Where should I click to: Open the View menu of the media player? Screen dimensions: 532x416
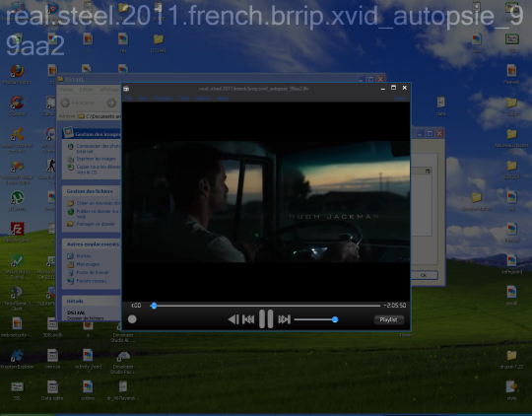[143, 99]
